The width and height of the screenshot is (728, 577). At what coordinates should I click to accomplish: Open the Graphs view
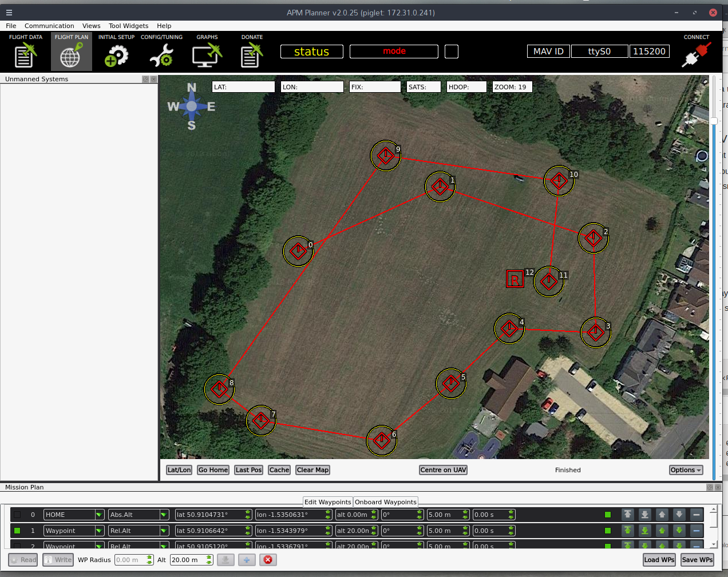tap(207, 52)
